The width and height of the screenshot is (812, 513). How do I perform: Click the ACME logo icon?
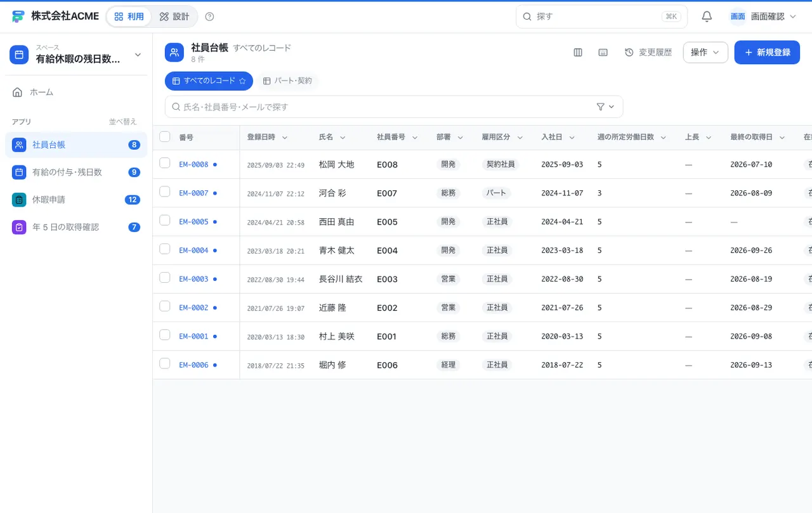(18, 16)
